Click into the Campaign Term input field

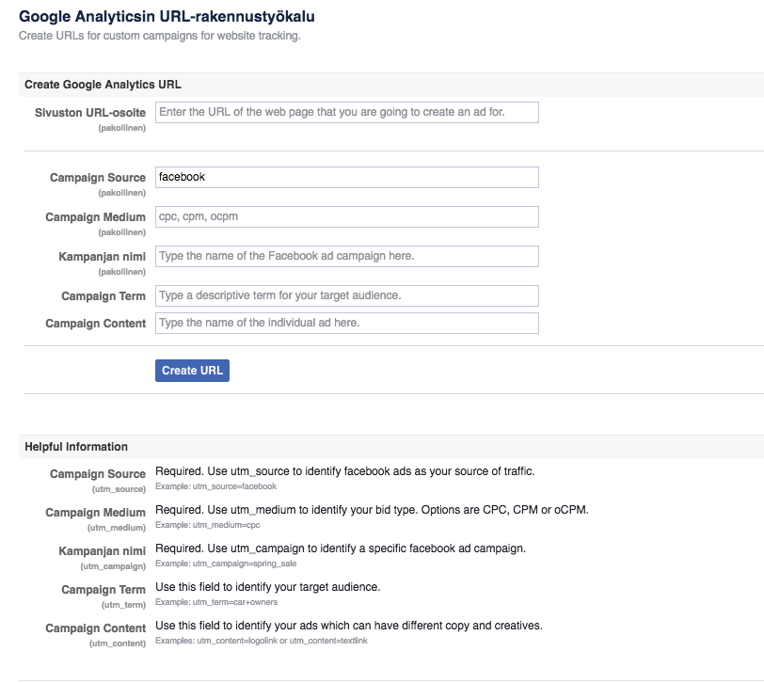347,296
